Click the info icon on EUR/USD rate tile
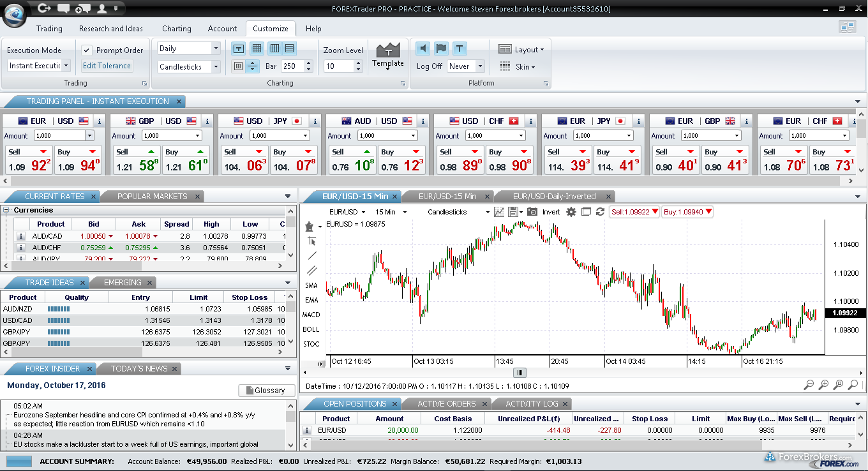 (x=99, y=121)
